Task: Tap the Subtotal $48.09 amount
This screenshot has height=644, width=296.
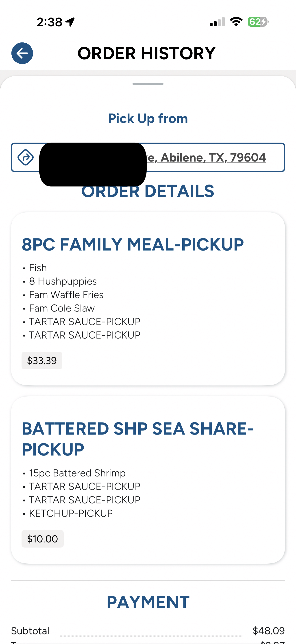Action: 269,631
